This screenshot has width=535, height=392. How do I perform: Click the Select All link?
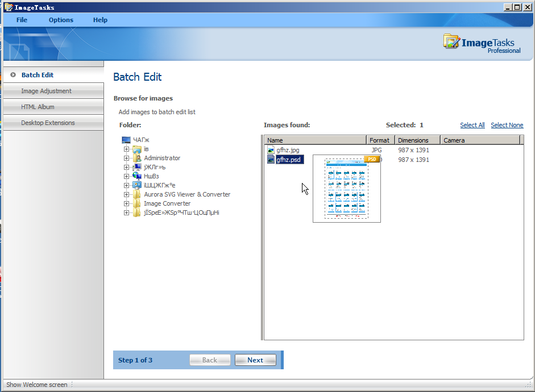point(472,125)
